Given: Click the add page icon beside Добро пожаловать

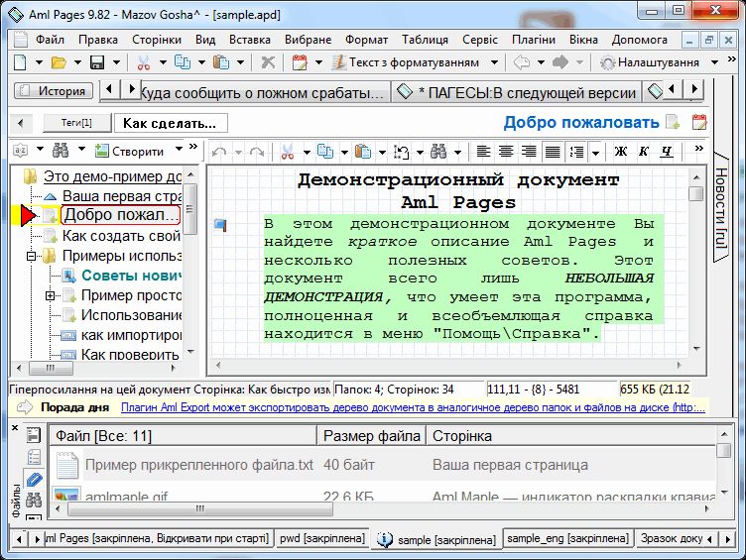Looking at the screenshot, I should point(673,122).
